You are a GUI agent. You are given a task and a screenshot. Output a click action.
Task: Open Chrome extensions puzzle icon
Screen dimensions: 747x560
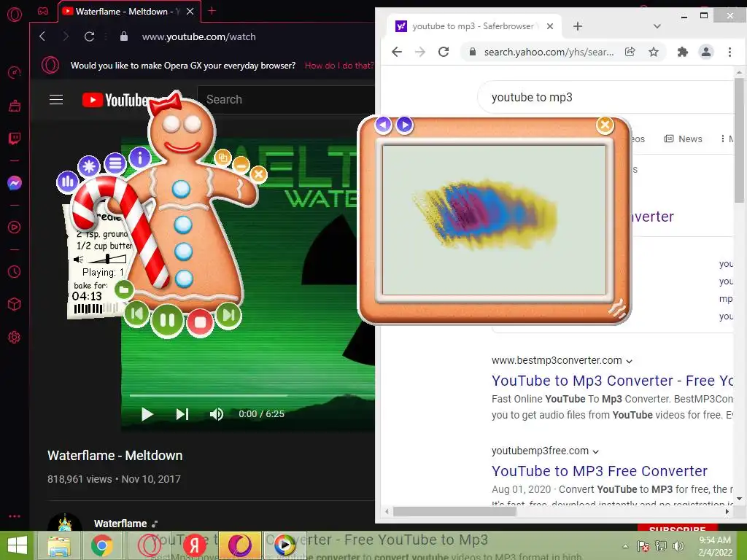coord(683,52)
